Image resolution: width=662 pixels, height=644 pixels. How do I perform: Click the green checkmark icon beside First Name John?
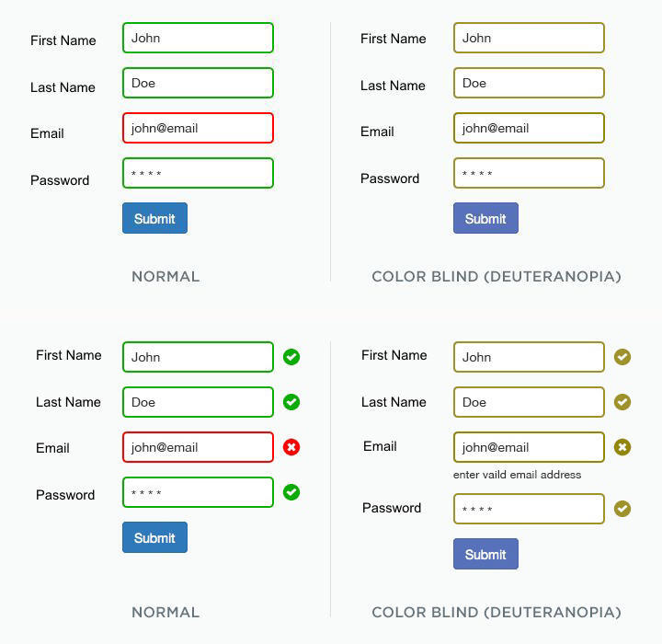291,357
